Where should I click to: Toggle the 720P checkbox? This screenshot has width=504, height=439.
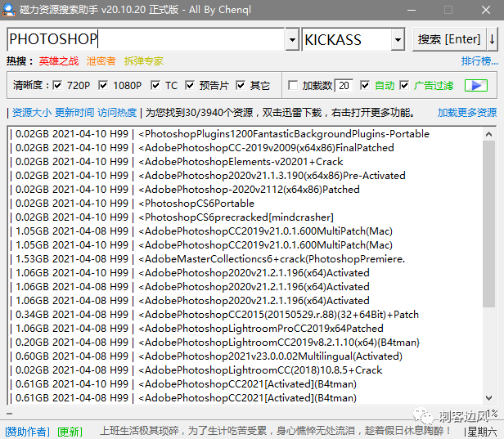[x=57, y=85]
